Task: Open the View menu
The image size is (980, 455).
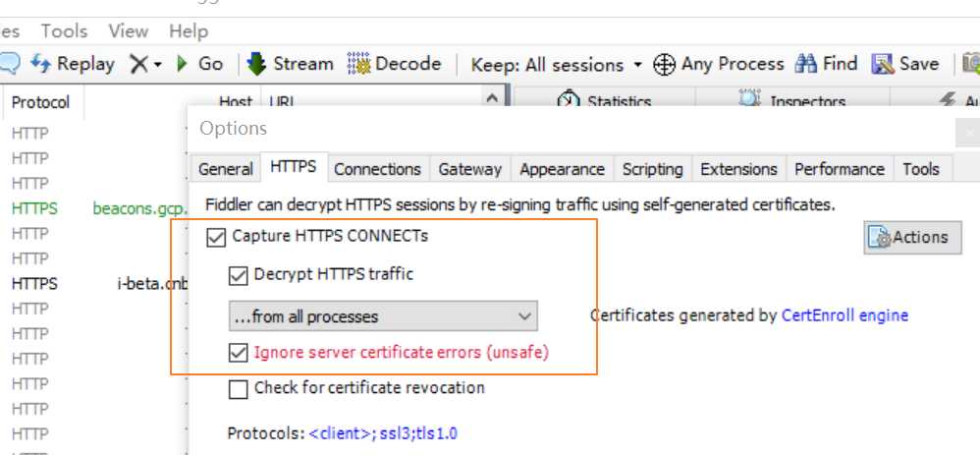Action: [128, 30]
